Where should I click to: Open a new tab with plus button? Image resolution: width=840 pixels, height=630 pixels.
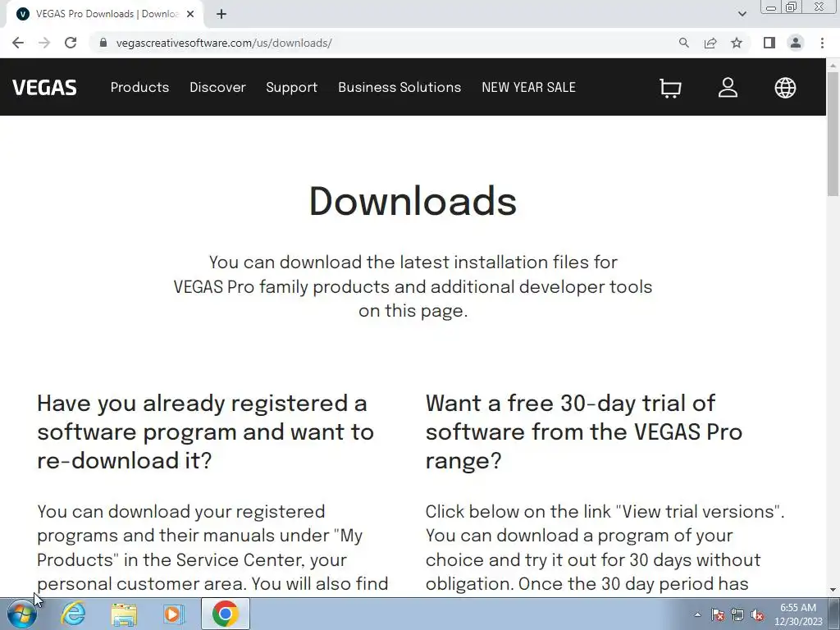click(x=221, y=14)
